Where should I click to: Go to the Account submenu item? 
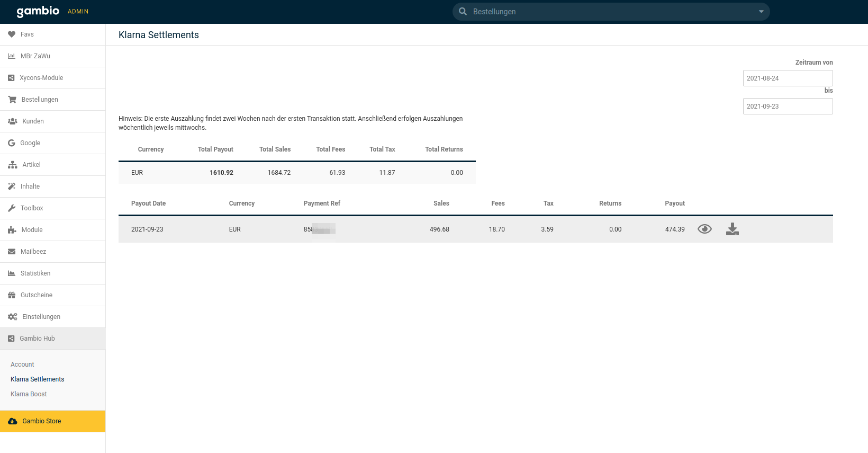click(22, 365)
